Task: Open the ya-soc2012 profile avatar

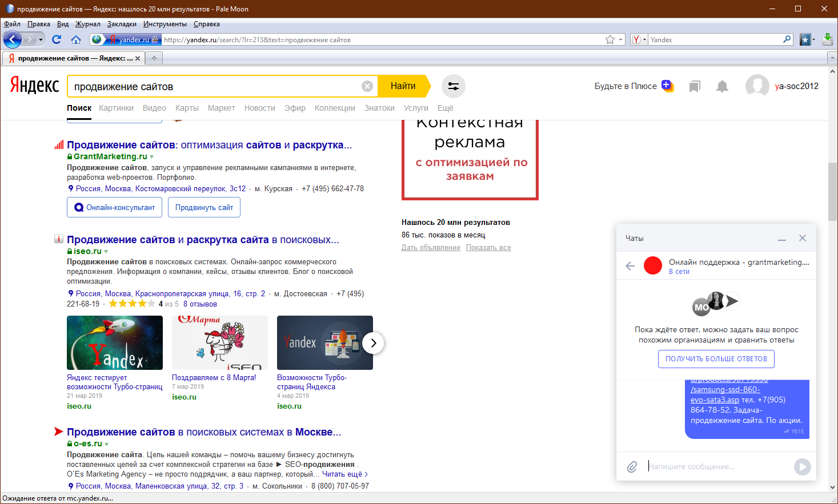Action: click(x=757, y=86)
